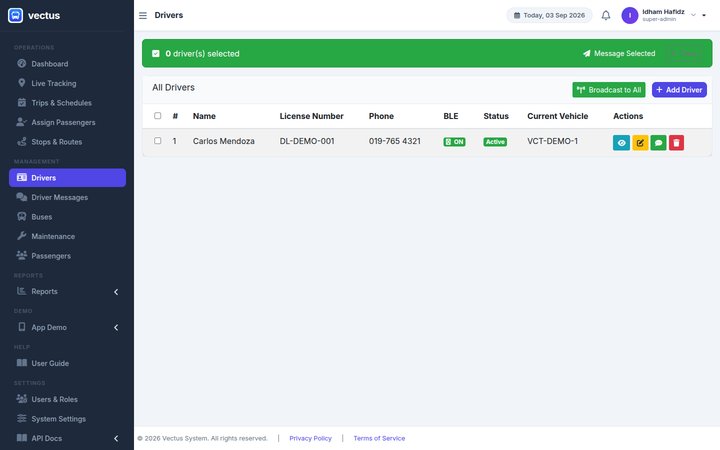Viewport: 720px width, 450px height.
Task: Click the Stops & Routes route icon
Action: point(22,141)
